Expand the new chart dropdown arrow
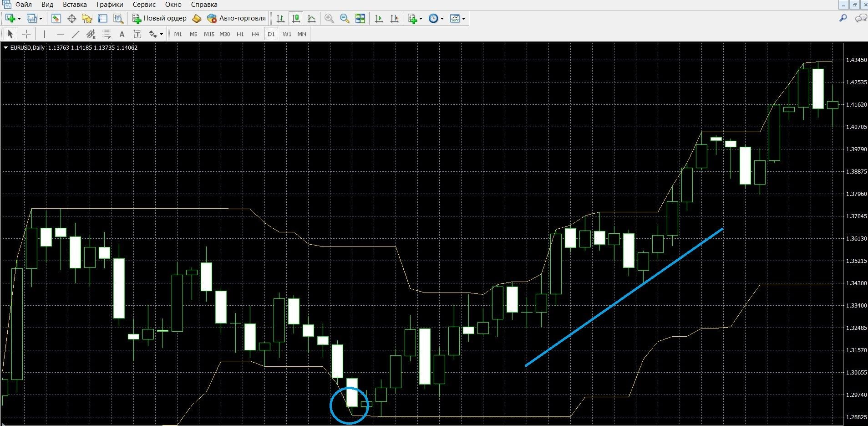868x426 pixels. (19, 19)
